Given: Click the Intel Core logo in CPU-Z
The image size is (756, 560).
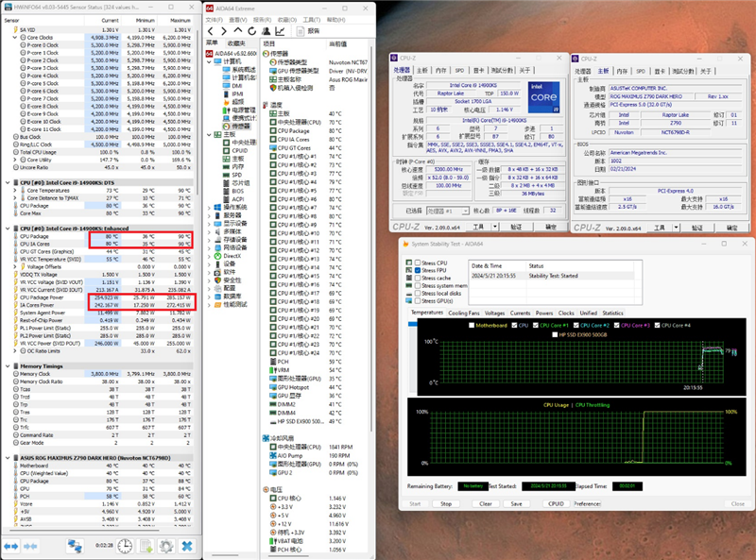Looking at the screenshot, I should click(x=543, y=97).
